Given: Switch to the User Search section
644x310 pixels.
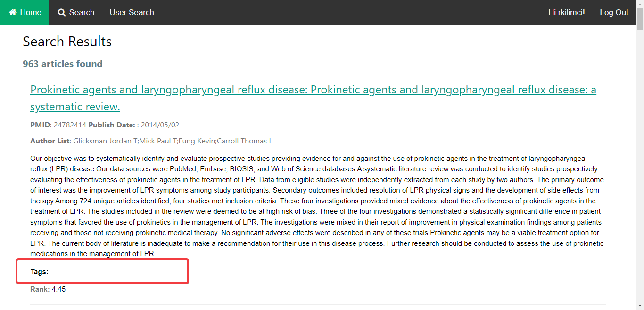Looking at the screenshot, I should point(132,12).
